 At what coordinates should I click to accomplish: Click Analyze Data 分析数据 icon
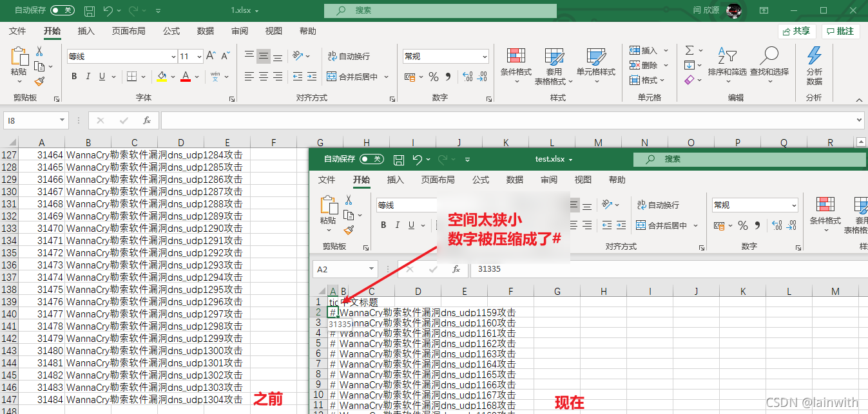tap(814, 66)
